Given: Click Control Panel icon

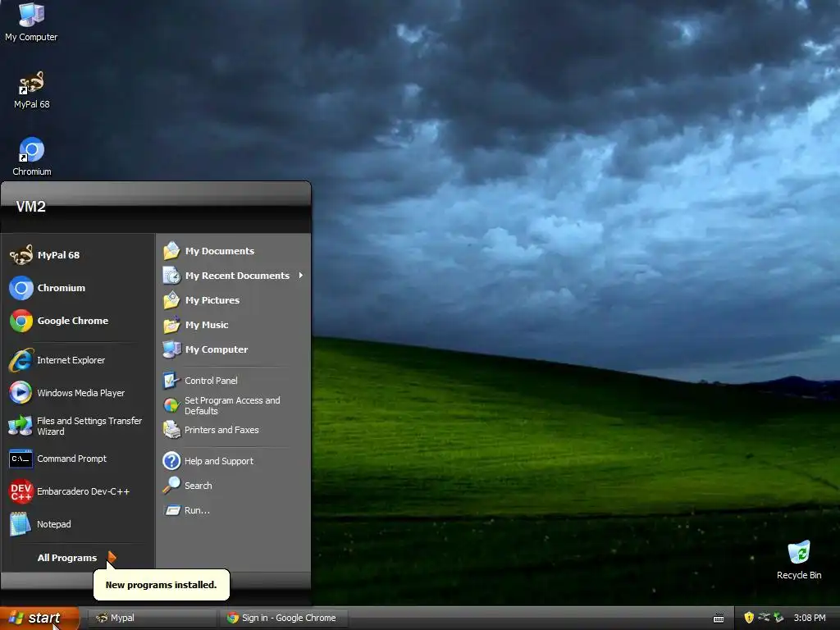Looking at the screenshot, I should 171,381.
